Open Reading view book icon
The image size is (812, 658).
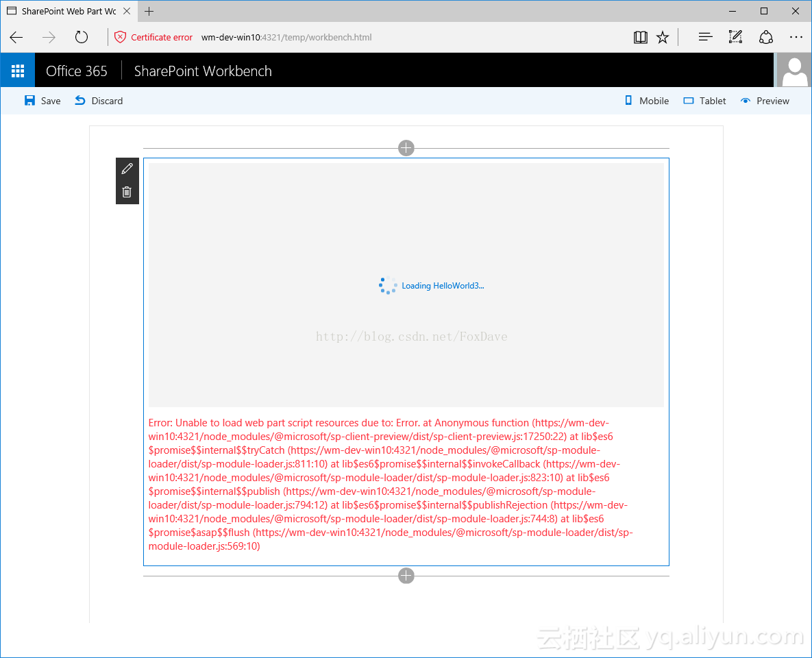[x=641, y=37]
